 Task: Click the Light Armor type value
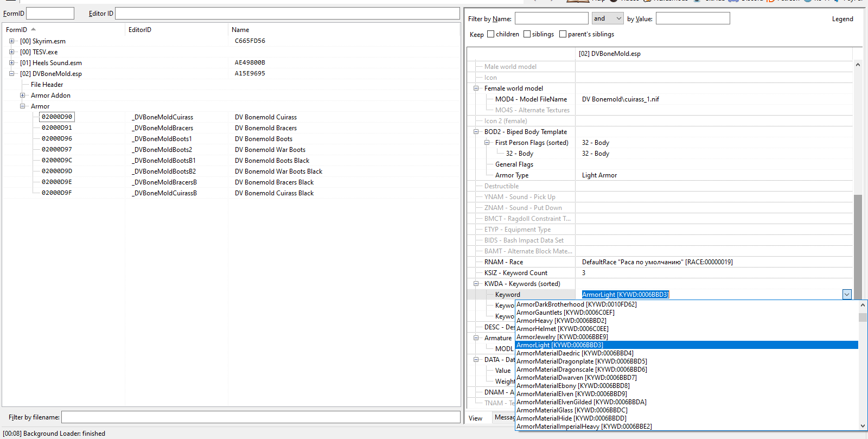[x=599, y=175]
